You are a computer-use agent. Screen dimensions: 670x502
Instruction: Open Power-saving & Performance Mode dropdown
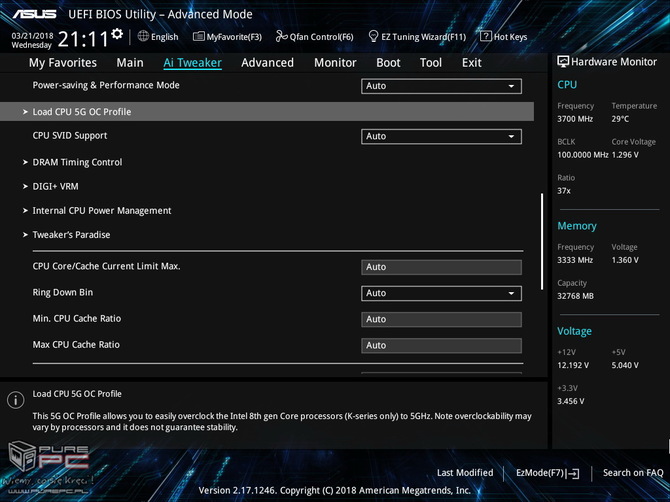click(x=441, y=86)
